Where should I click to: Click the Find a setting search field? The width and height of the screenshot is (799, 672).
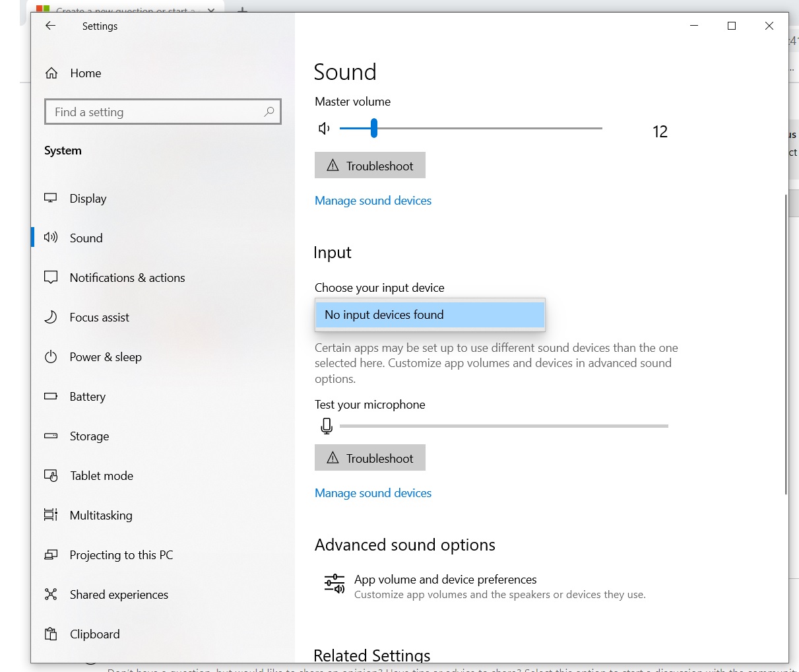pyautogui.click(x=163, y=112)
